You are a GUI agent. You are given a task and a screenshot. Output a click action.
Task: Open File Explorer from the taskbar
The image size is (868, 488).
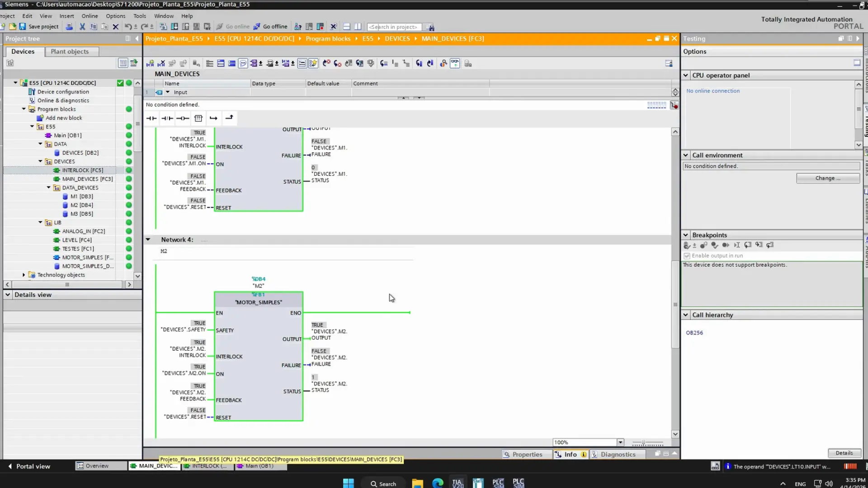click(417, 483)
